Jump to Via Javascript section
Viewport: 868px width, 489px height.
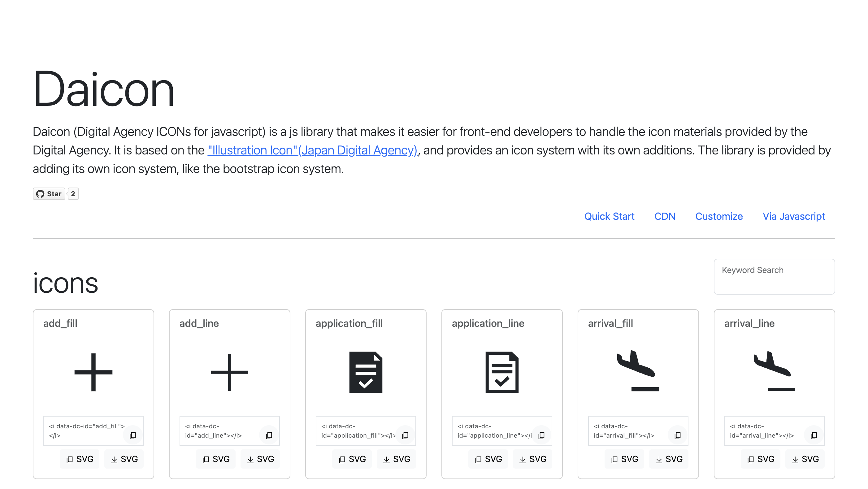coord(793,216)
